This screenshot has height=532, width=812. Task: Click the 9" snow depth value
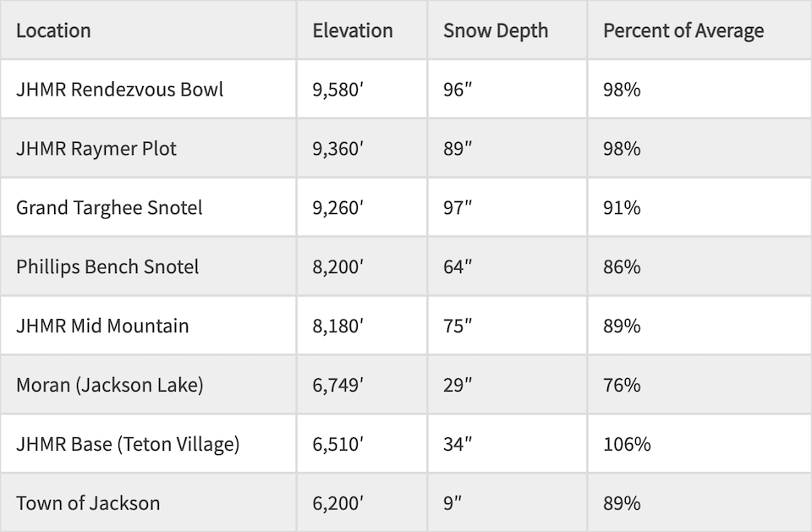pos(453,503)
